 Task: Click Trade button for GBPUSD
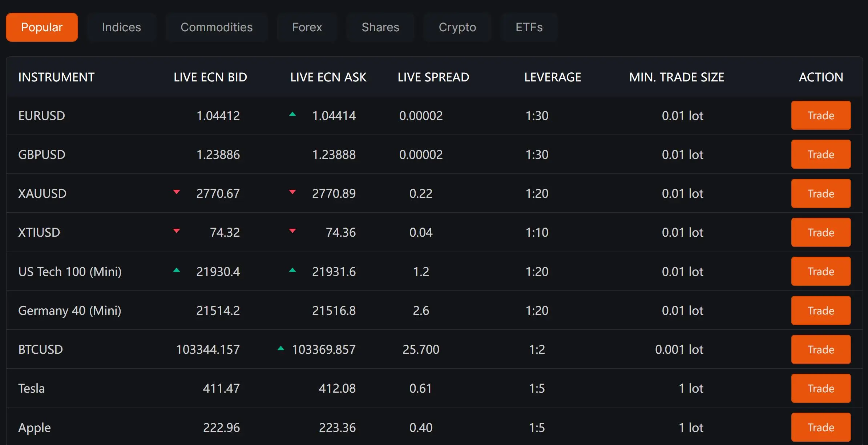tap(821, 155)
